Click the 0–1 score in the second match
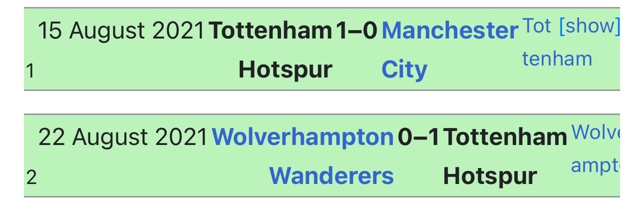The width and height of the screenshot is (644, 219). tap(419, 137)
